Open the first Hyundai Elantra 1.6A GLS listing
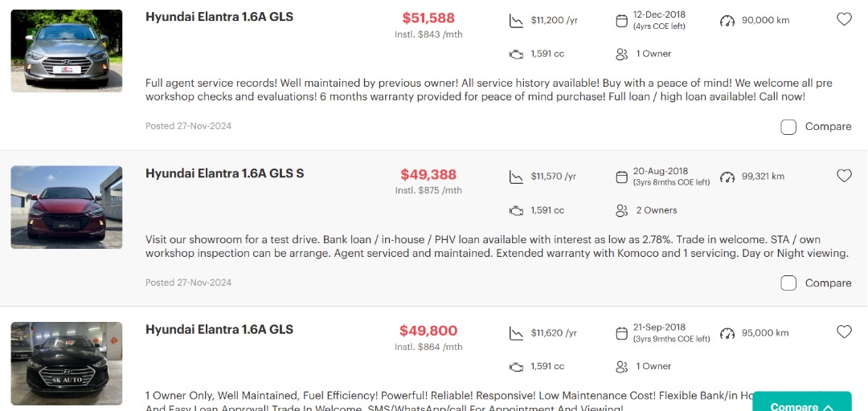868x411 pixels. tap(219, 17)
